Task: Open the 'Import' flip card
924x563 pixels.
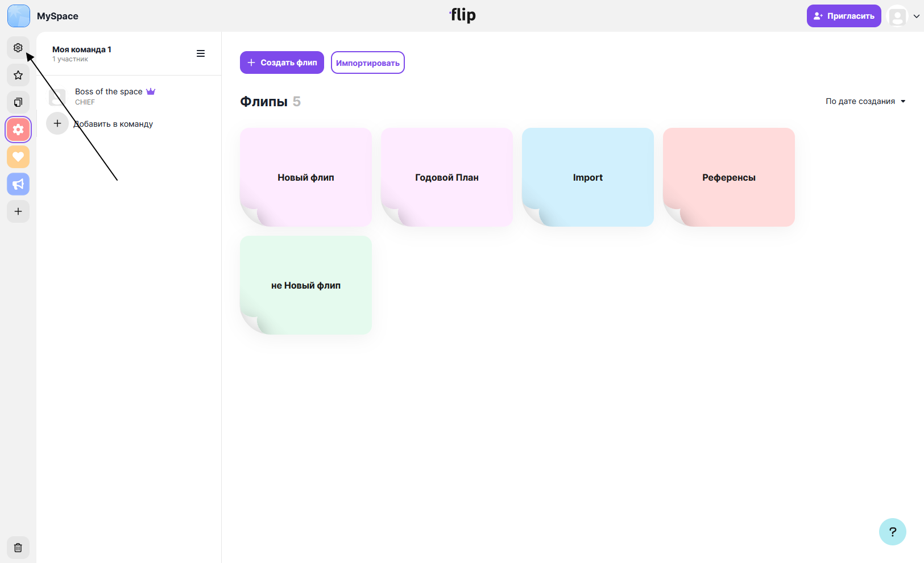Action: tap(588, 177)
